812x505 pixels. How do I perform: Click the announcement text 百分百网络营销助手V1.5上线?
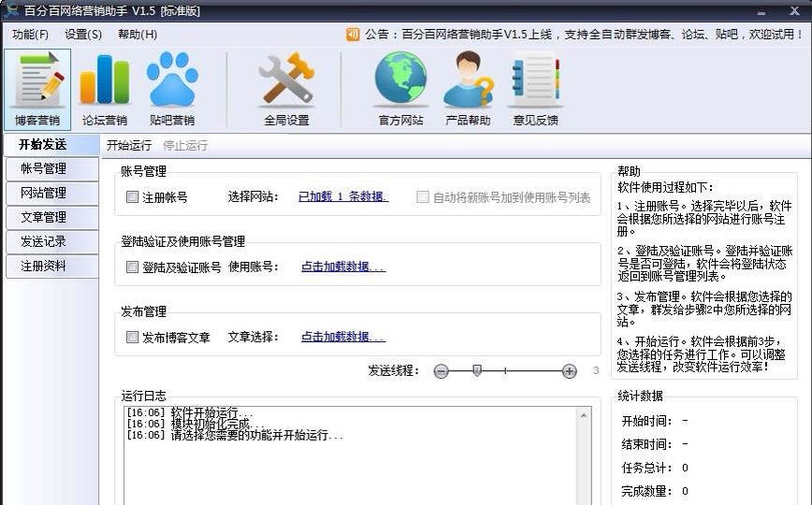(476, 35)
